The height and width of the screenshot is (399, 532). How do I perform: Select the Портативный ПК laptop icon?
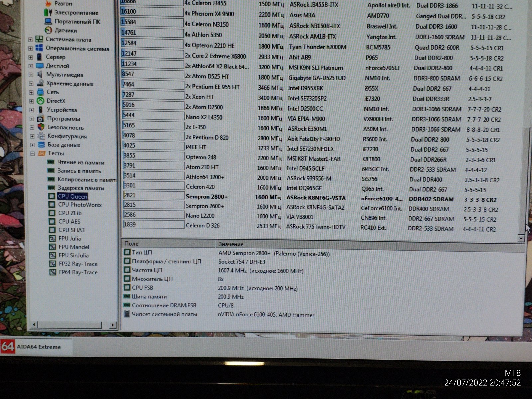click(48, 21)
